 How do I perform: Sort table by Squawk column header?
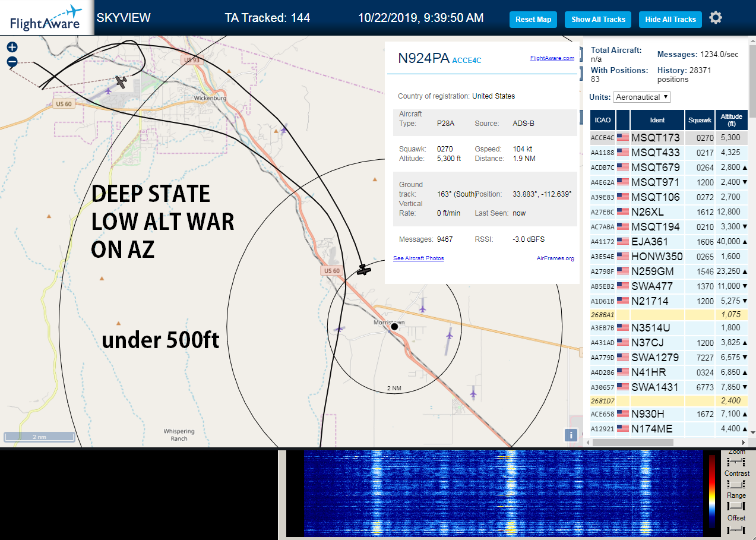coord(700,120)
